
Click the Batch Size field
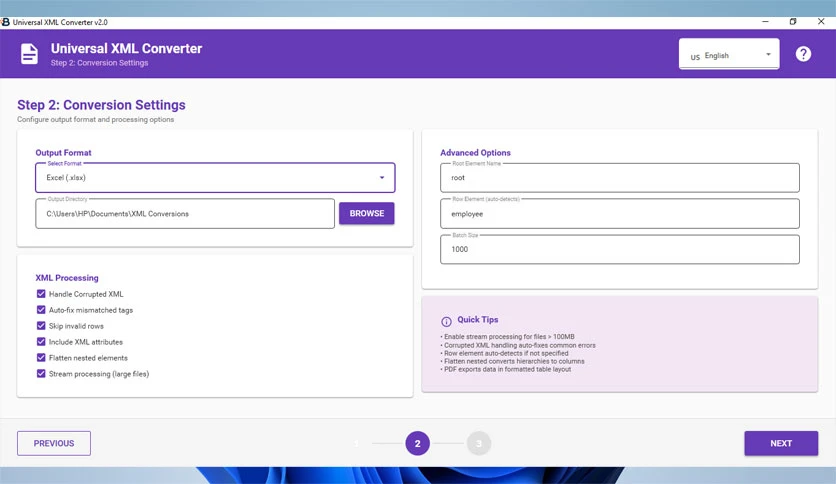[x=620, y=249]
